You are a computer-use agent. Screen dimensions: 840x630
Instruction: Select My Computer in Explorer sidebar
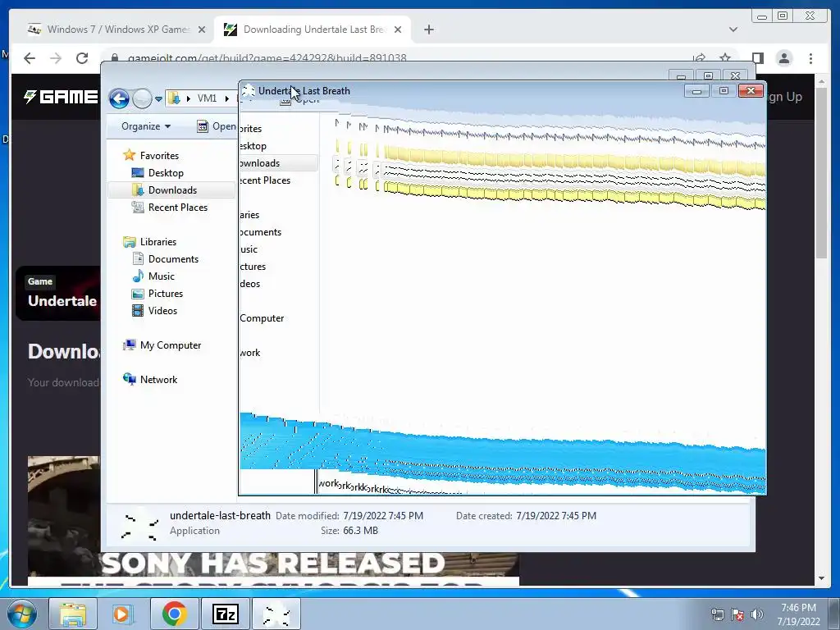click(171, 345)
